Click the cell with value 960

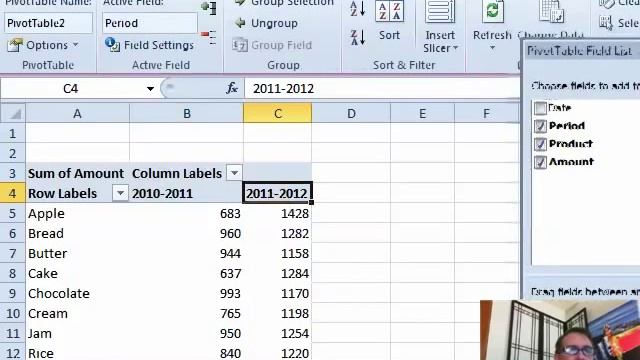click(x=187, y=233)
